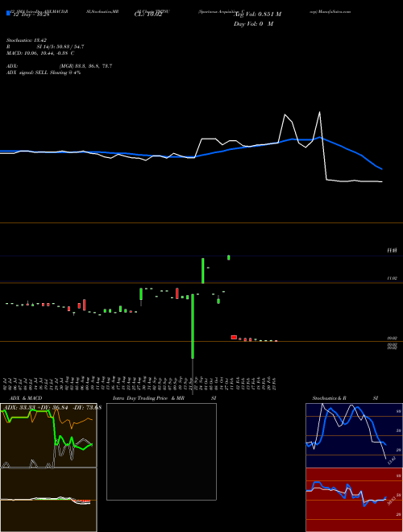Click the 'CL: 10.02' closing price text
403x532 pixels.
148,15
